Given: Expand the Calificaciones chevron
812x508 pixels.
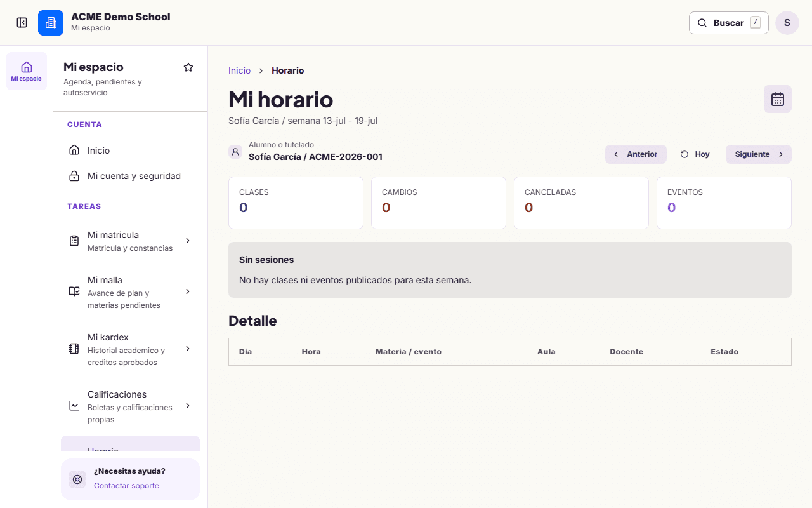Looking at the screenshot, I should 188,406.
